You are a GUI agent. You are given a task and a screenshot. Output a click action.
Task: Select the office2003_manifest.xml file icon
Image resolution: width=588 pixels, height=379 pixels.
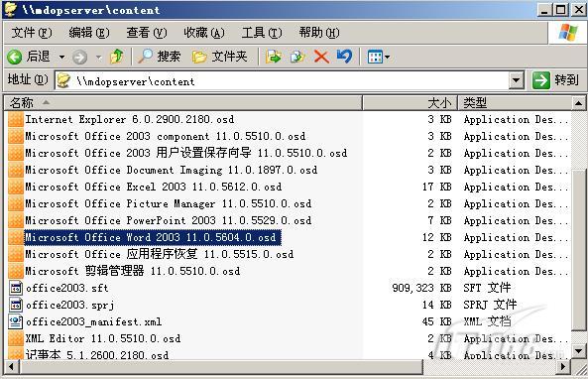pos(16,322)
